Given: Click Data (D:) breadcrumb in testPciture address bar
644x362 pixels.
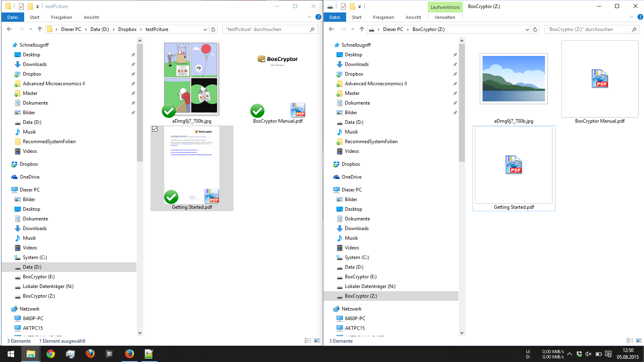Looking at the screenshot, I should coord(100,29).
